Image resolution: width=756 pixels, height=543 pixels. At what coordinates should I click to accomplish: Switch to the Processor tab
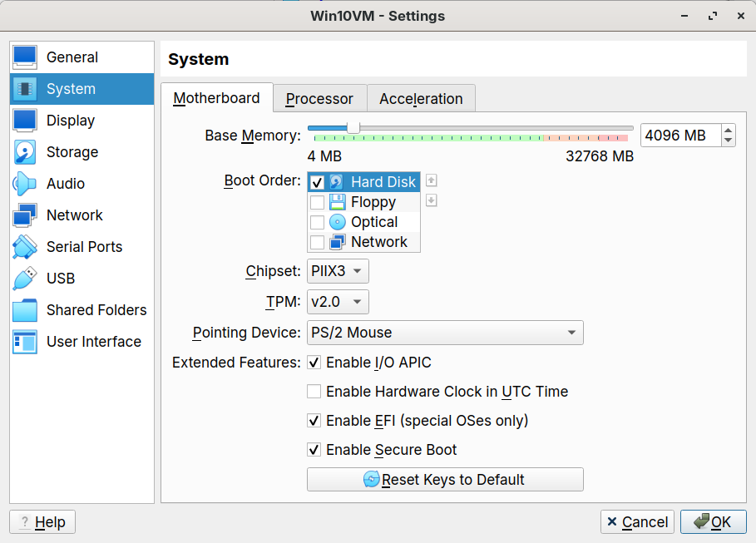pos(319,99)
